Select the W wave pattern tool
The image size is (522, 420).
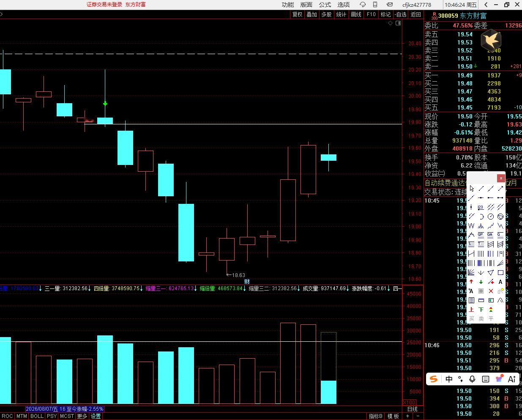coord(471,226)
